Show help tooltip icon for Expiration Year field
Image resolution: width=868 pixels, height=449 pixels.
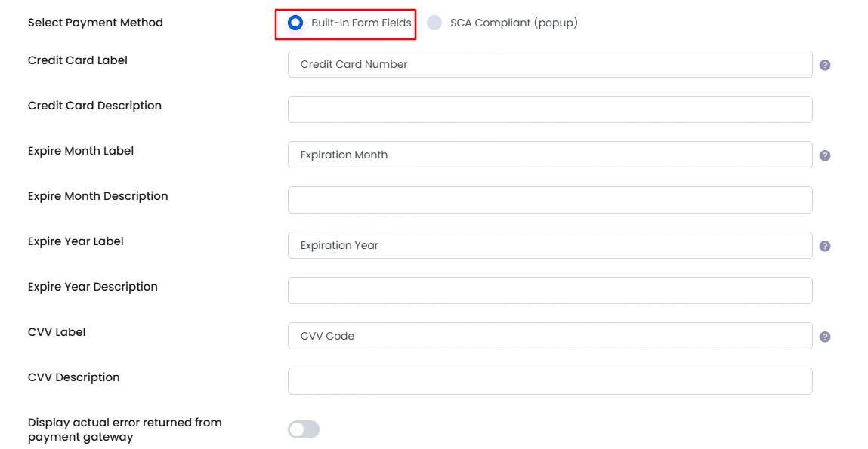pos(825,246)
